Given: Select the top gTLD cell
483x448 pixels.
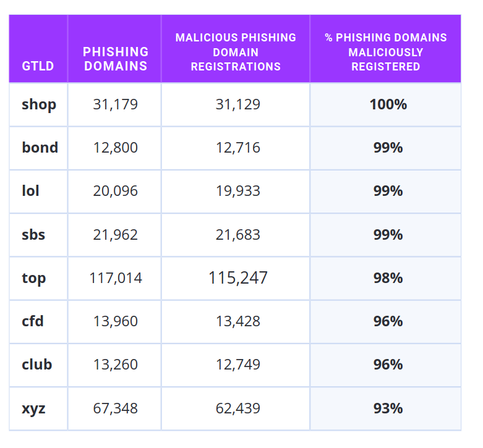Looking at the screenshot, I should 34,279.
